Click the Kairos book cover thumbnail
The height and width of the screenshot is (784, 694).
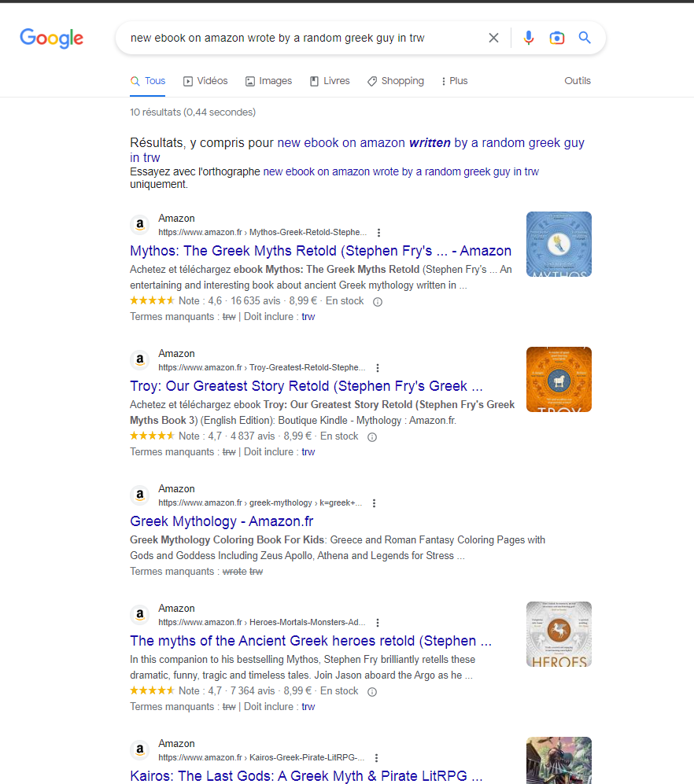click(x=559, y=760)
